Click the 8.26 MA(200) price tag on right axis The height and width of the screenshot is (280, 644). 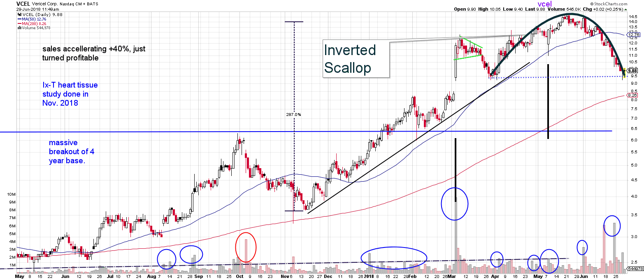tap(632, 95)
